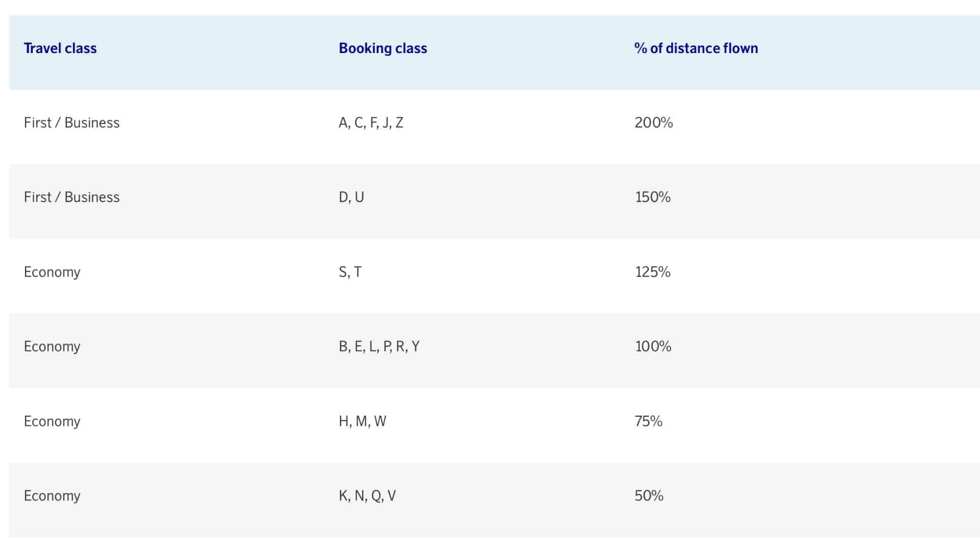Viewport: 980px width, 551px height.
Task: Click the Booking class column header
Action: point(383,48)
